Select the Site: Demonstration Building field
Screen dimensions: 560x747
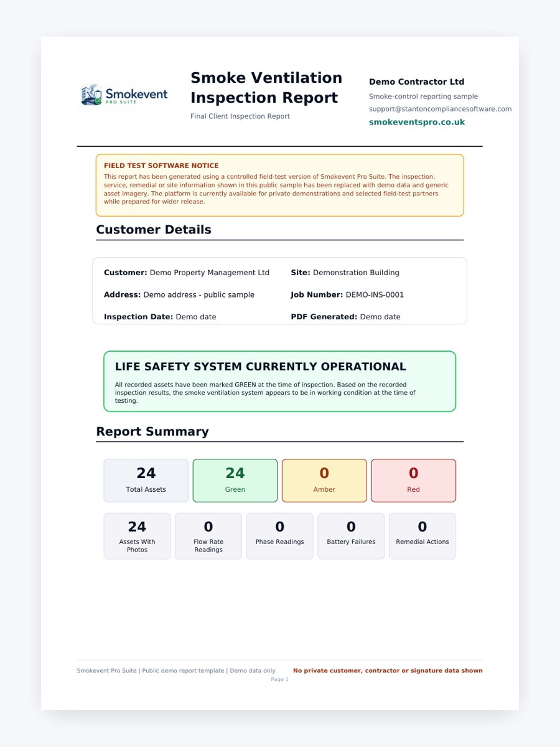pos(345,273)
